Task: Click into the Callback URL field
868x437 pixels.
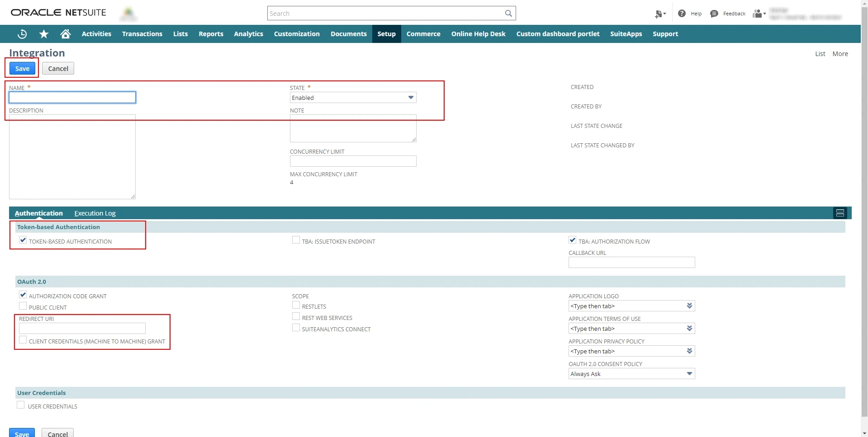Action: pos(631,263)
